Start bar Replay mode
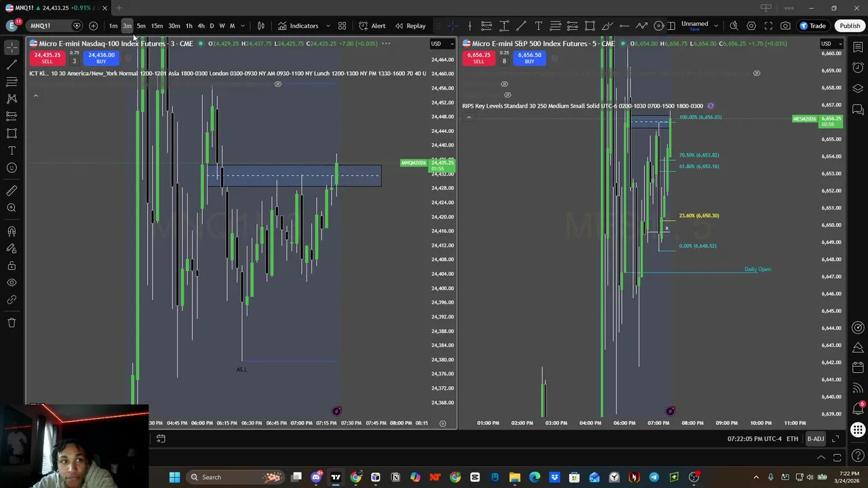The width and height of the screenshot is (868, 488). (410, 26)
